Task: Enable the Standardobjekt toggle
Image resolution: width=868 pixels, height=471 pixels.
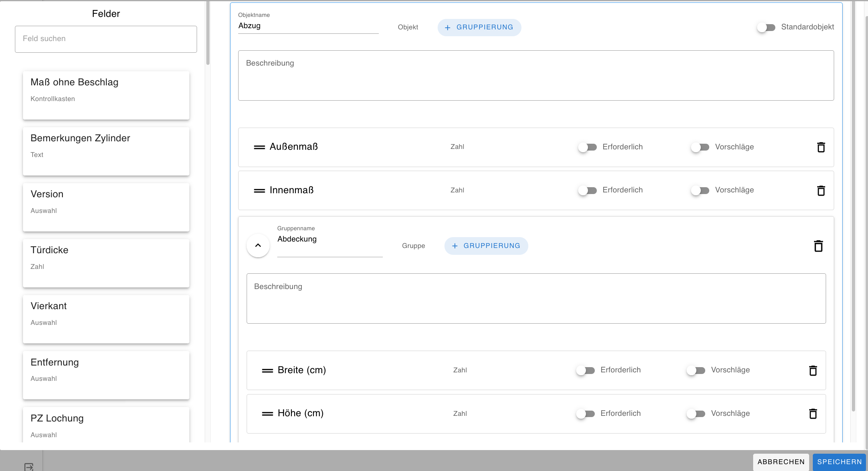Action: (766, 27)
